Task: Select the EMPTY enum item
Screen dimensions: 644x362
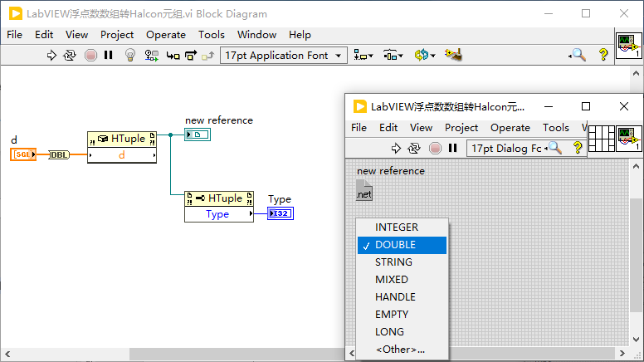Action: (x=402, y=315)
